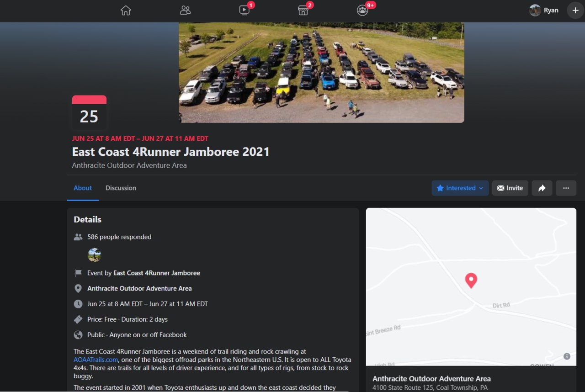Click the location pin icon in Details
585x392 pixels.
tap(78, 289)
